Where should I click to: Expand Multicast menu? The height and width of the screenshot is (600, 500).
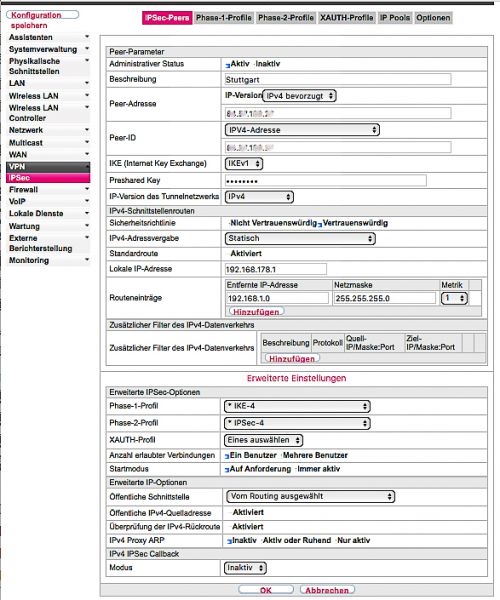point(48,143)
